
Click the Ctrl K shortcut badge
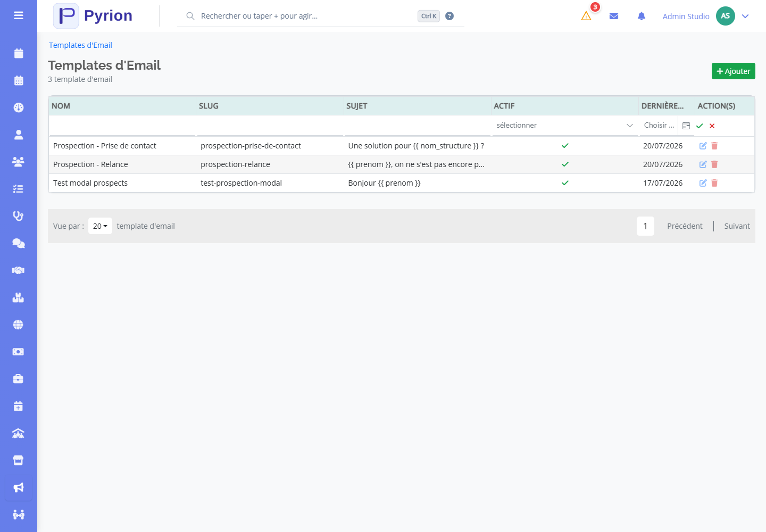[x=429, y=16]
